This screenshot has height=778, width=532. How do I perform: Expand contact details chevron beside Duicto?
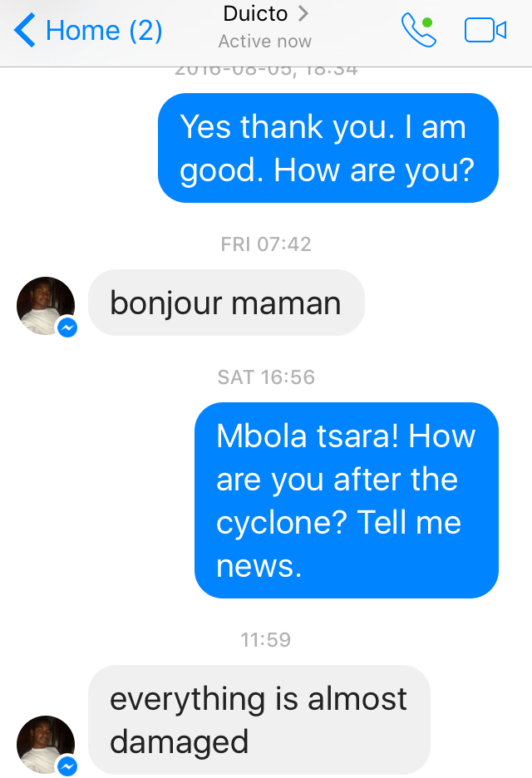[x=303, y=13]
